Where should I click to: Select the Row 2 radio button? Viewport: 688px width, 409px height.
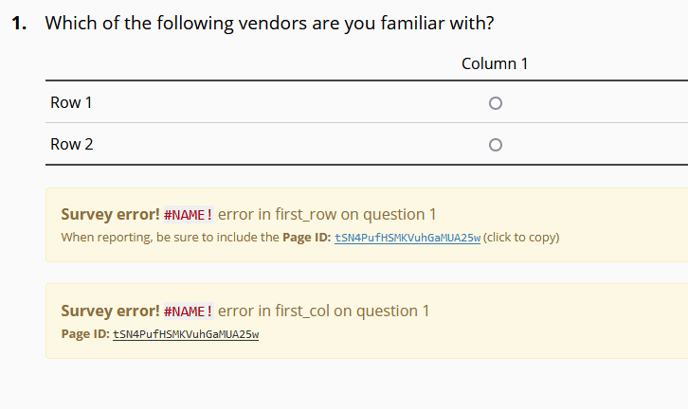(495, 145)
